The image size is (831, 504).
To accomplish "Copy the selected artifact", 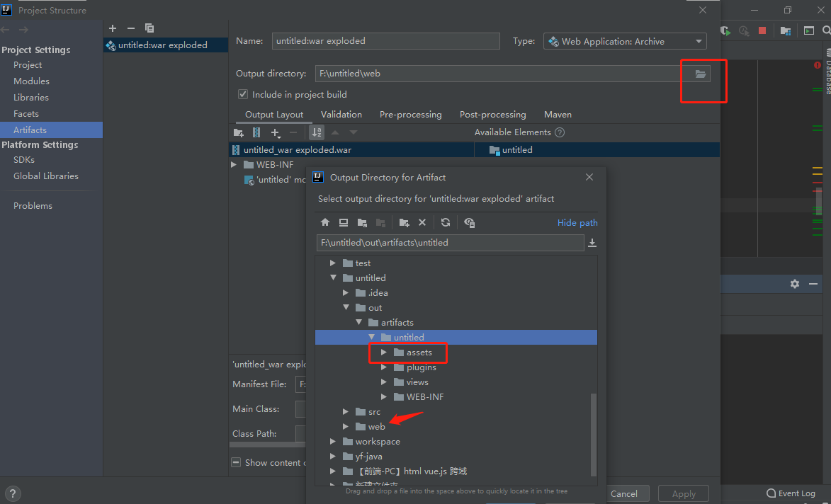I will coord(149,28).
